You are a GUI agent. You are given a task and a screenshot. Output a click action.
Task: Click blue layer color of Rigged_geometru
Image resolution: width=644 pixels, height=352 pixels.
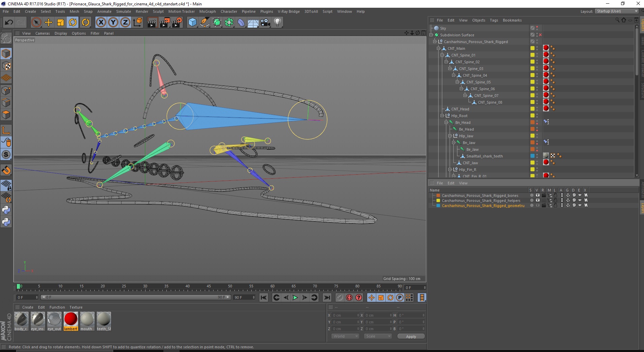click(438, 205)
